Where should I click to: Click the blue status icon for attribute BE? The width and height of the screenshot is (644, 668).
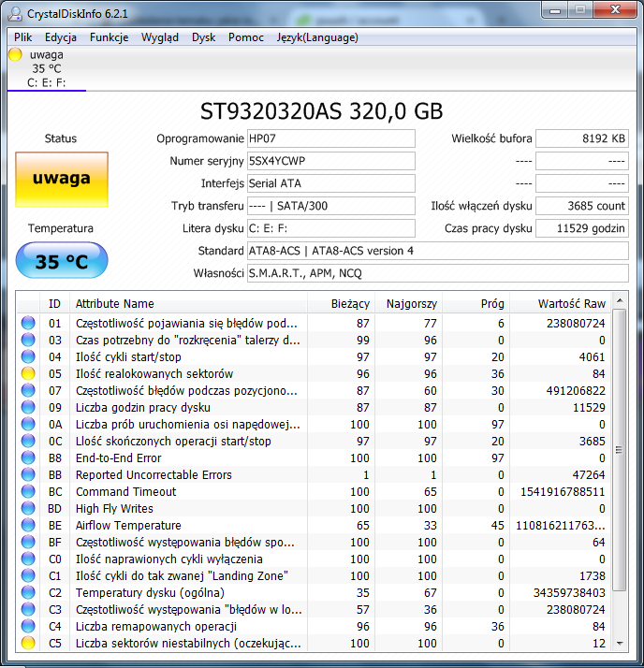[x=28, y=525]
